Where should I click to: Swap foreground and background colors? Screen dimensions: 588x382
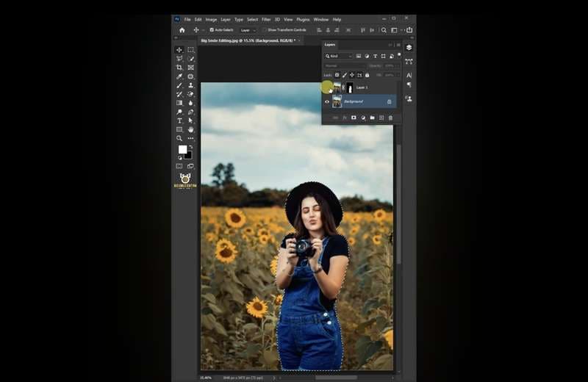(x=191, y=147)
